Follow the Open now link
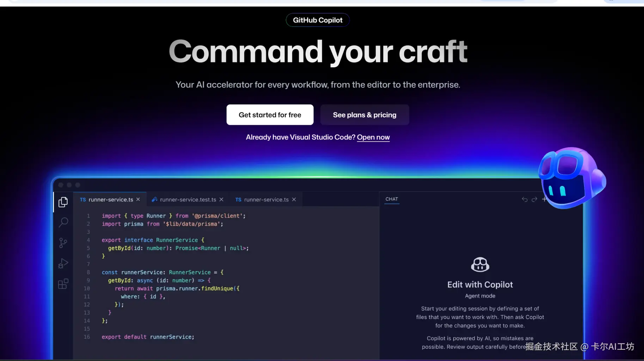The image size is (644, 361). pos(373,137)
